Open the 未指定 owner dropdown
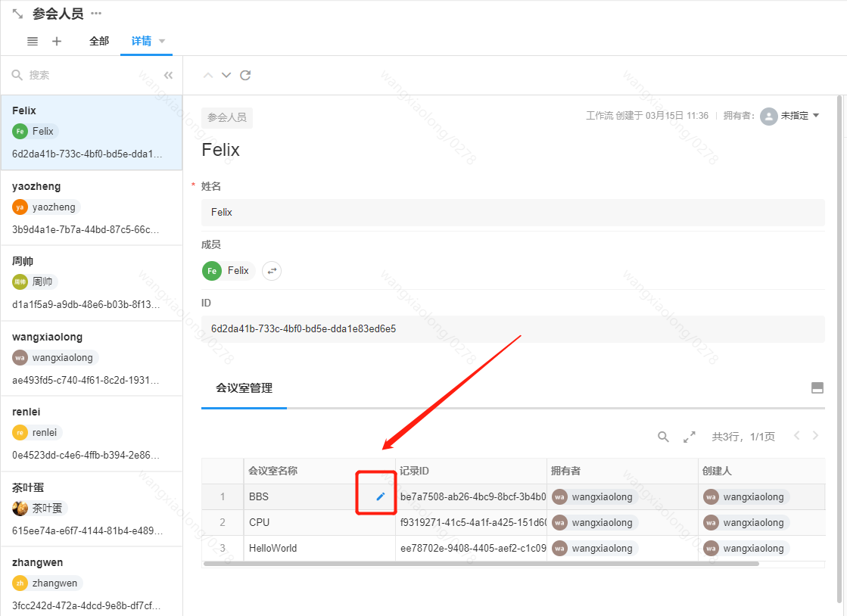 tap(799, 116)
